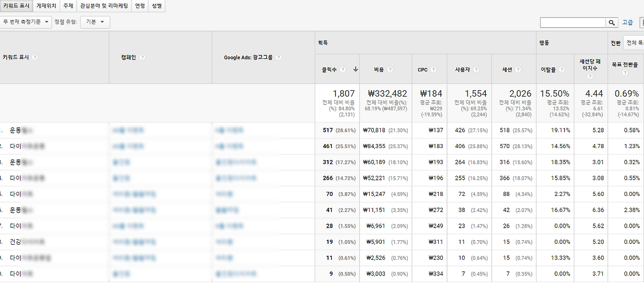Select the bounce rate cell 13.33%
The width and height of the screenshot is (644, 283).
(x=561, y=258)
